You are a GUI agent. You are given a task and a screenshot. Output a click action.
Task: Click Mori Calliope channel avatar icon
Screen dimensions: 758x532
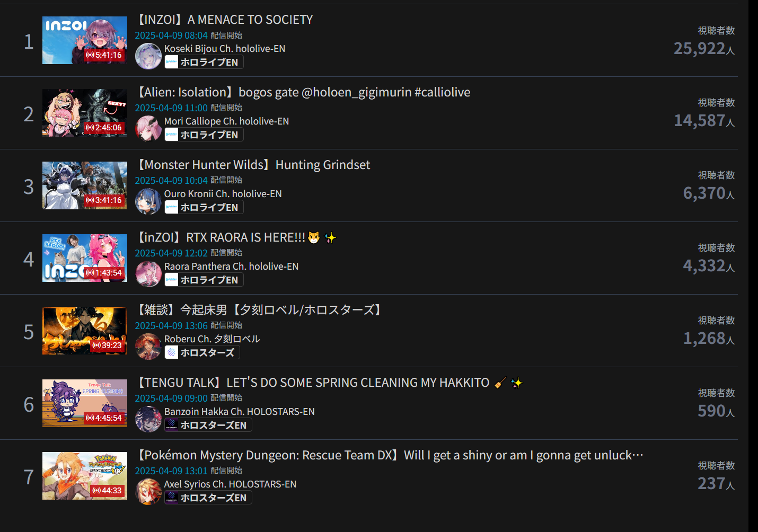[148, 129]
